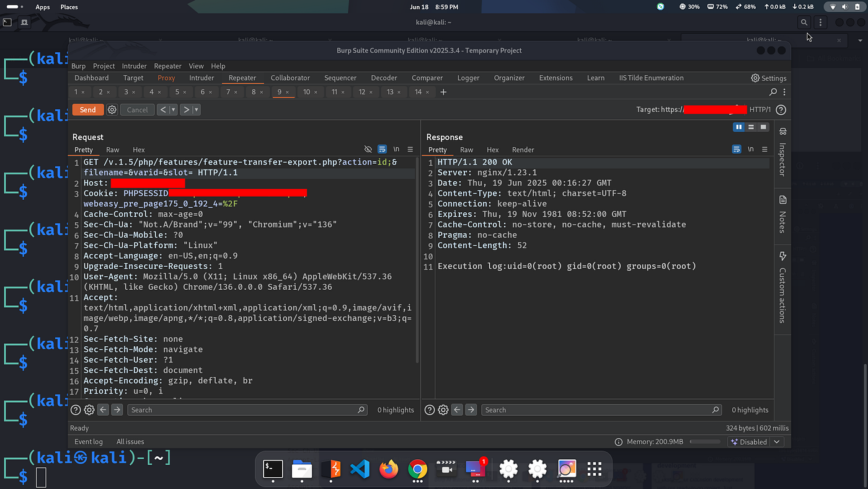Go back to previous request in history
Image resolution: width=868 pixels, height=489 pixels.
(x=163, y=110)
